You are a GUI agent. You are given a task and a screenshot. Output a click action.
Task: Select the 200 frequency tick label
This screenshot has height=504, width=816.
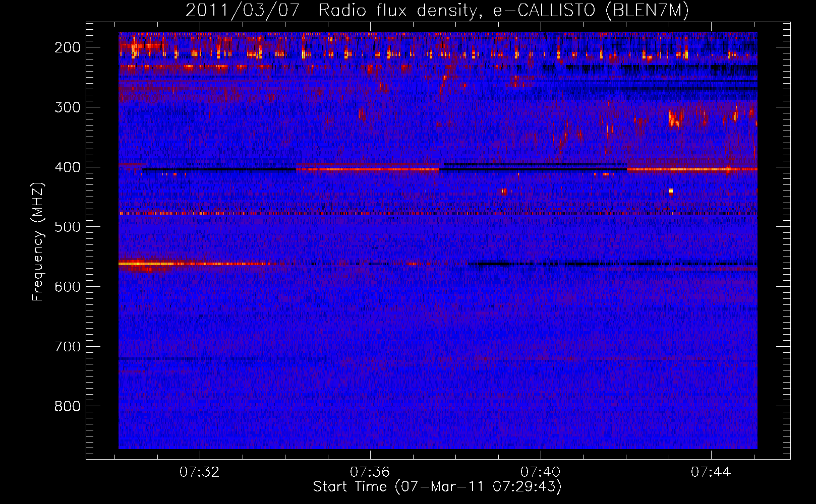(68, 47)
